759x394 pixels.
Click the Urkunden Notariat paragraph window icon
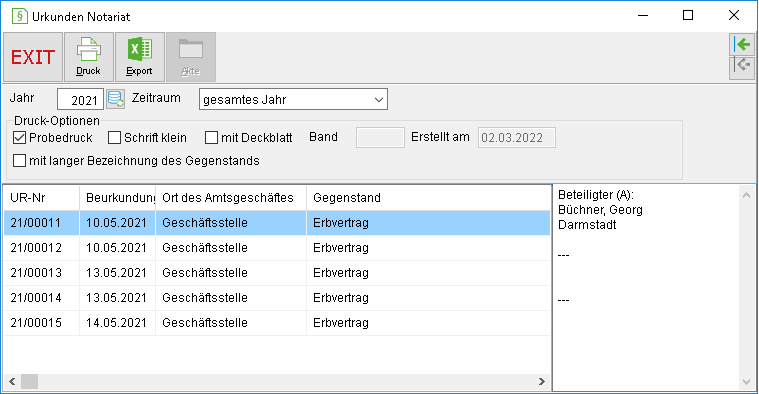coord(19,16)
